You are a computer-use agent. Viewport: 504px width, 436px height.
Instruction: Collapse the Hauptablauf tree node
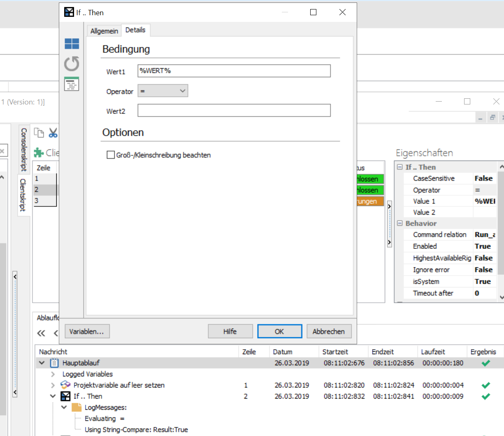pyautogui.click(x=42, y=363)
